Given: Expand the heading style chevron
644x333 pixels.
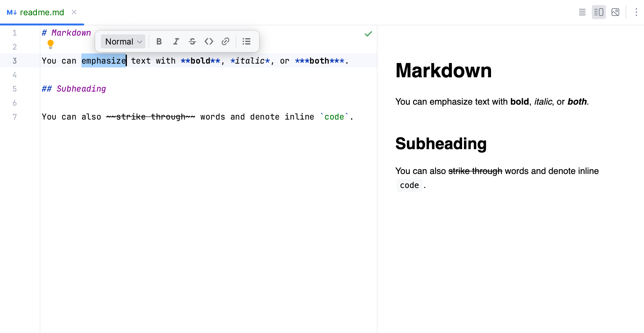Looking at the screenshot, I should 139,41.
